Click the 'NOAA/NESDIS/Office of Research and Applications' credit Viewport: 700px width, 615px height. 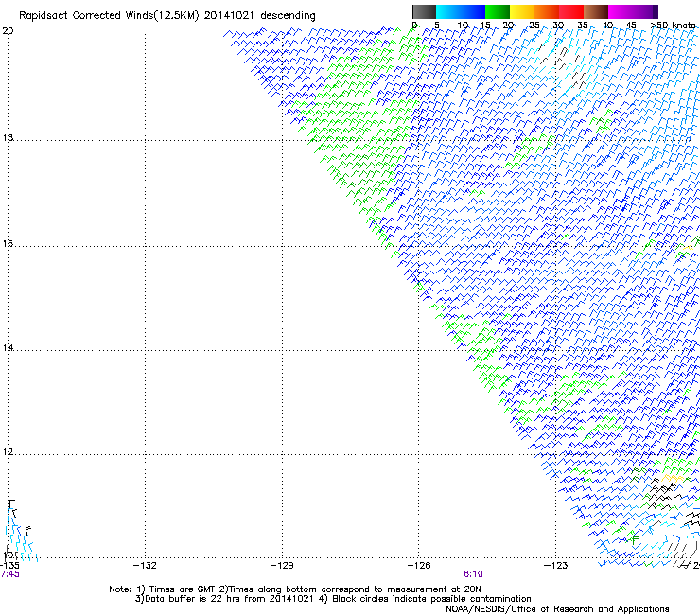point(557,608)
